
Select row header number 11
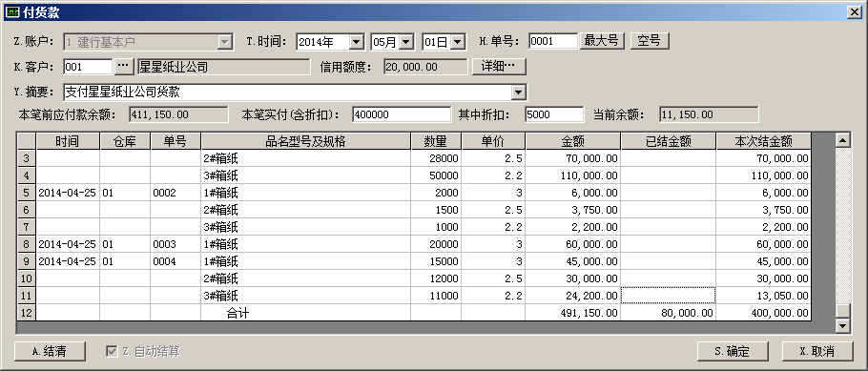[x=27, y=296]
